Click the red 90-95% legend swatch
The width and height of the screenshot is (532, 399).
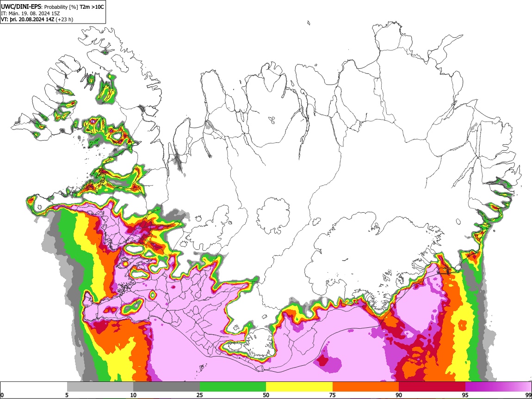(x=432, y=387)
